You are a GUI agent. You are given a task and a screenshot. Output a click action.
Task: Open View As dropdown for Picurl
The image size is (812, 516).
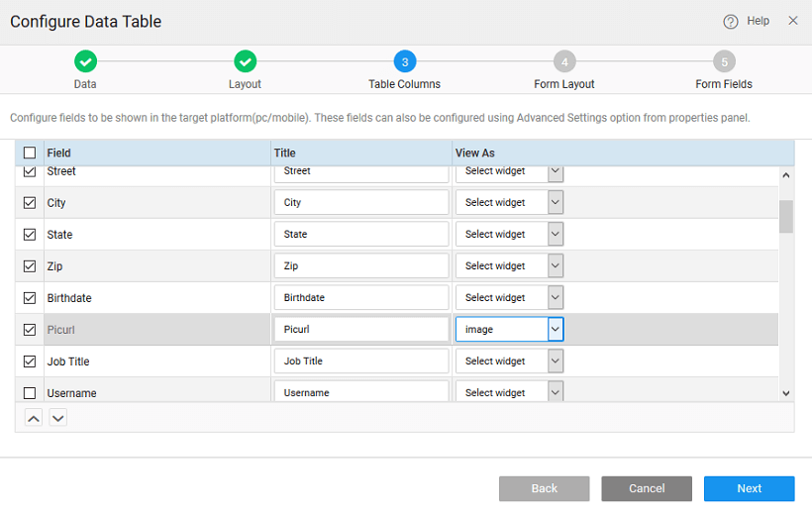(x=556, y=329)
